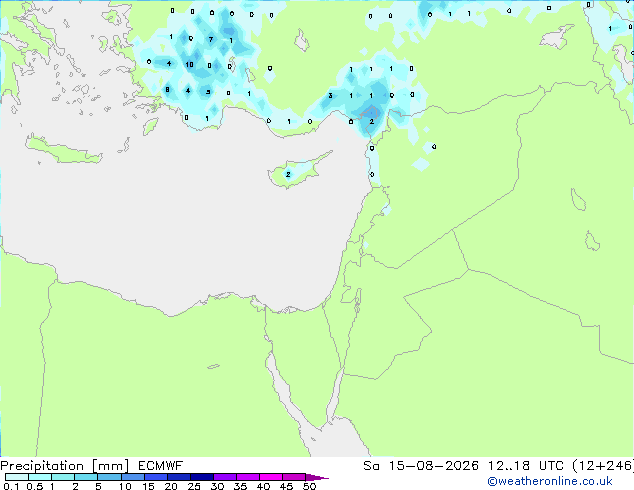This screenshot has width=634, height=490.
Task: Click the 0.1–0.5 mm legend color box
Action: [17, 477]
